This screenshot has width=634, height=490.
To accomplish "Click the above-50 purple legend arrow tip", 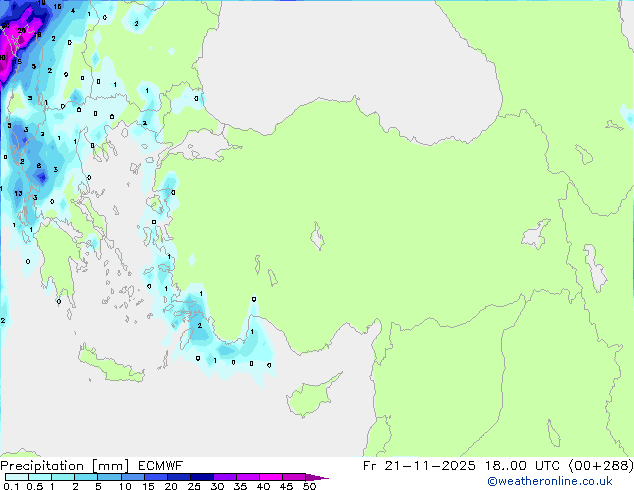I will tap(317, 477).
